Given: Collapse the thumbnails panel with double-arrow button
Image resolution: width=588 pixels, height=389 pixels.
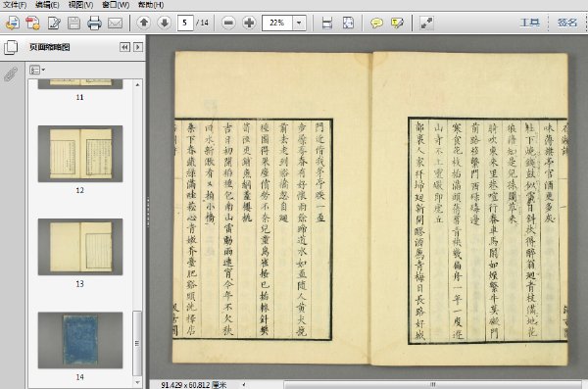Looking at the screenshot, I should [x=124, y=47].
